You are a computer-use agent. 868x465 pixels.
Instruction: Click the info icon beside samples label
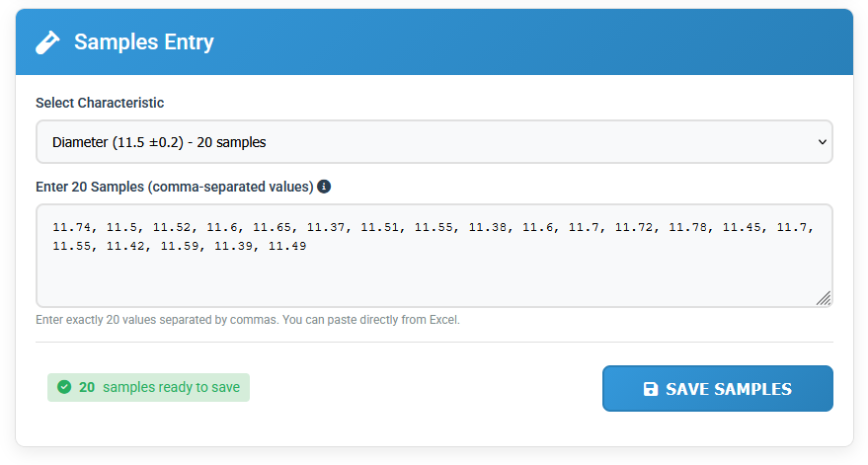(324, 187)
